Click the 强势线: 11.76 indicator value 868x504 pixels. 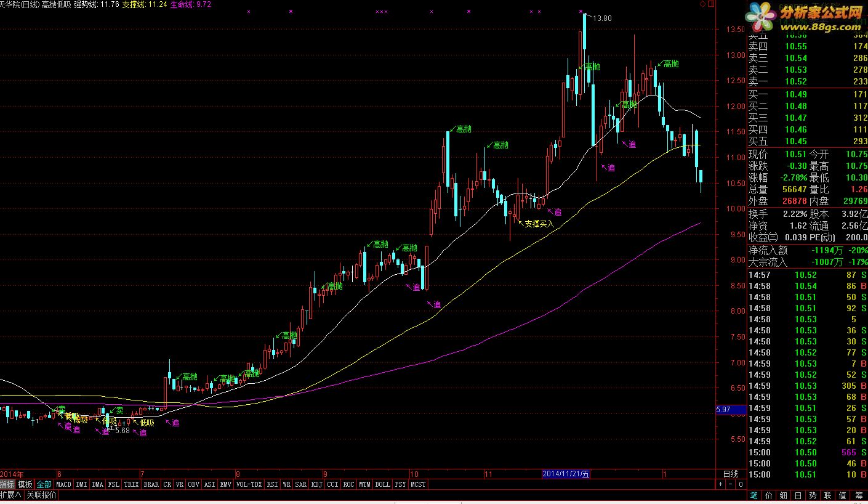pos(97,4)
